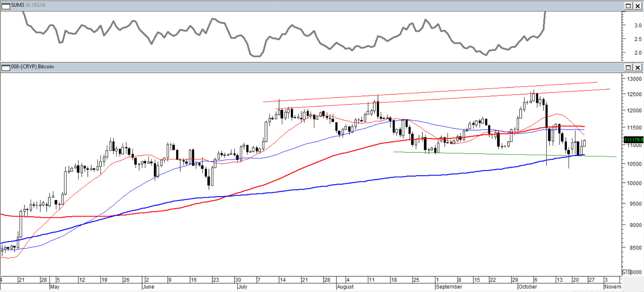Click the July month label on timeline

pyautogui.click(x=242, y=287)
